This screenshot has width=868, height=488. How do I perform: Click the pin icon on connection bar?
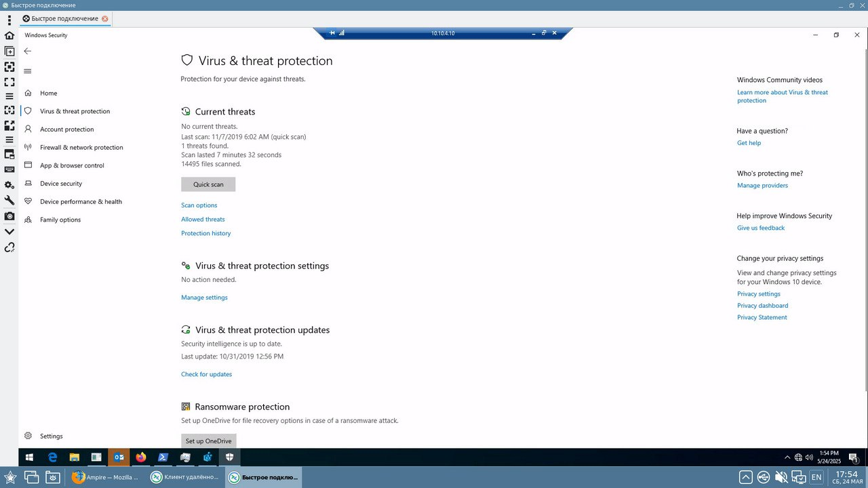(332, 33)
